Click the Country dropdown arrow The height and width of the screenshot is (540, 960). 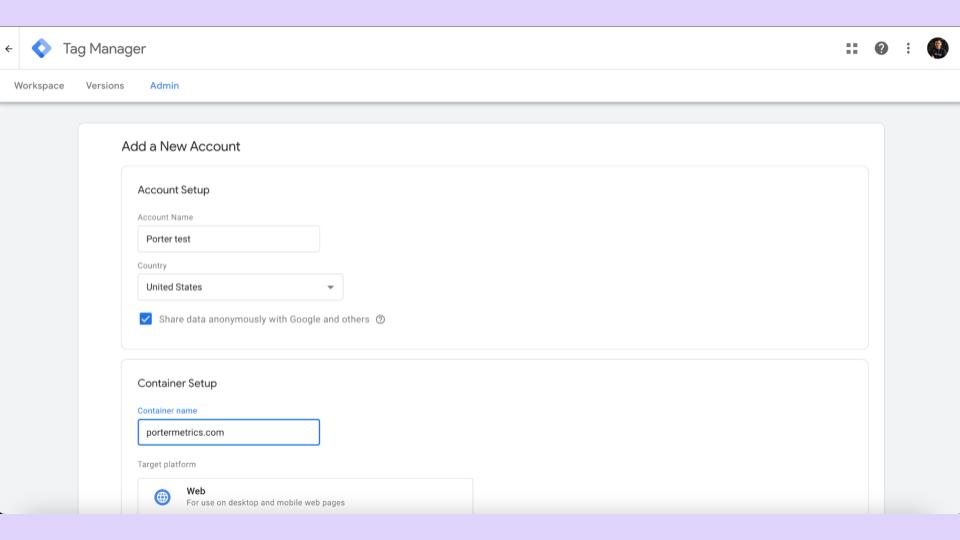tap(330, 287)
